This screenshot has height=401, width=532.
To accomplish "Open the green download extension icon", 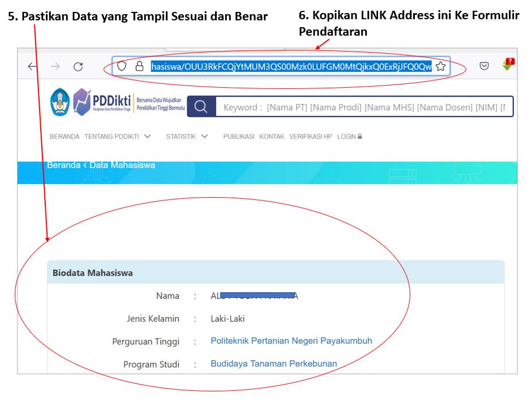I will (508, 64).
